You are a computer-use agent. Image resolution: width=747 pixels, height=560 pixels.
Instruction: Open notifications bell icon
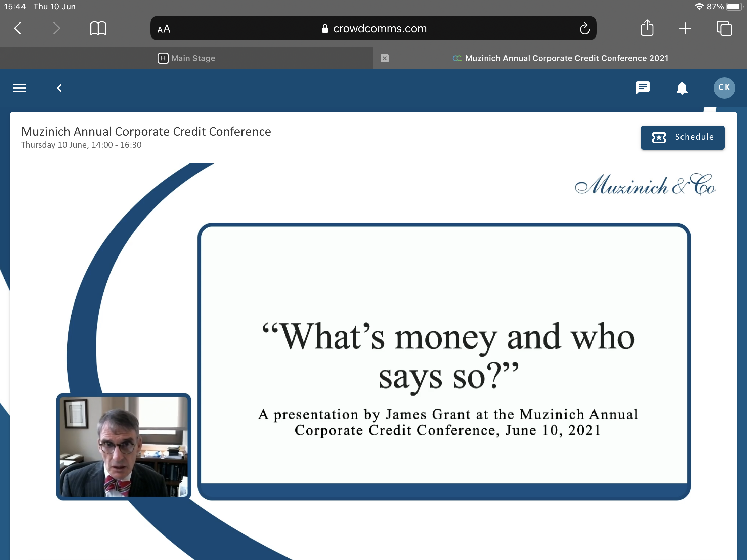[682, 88]
